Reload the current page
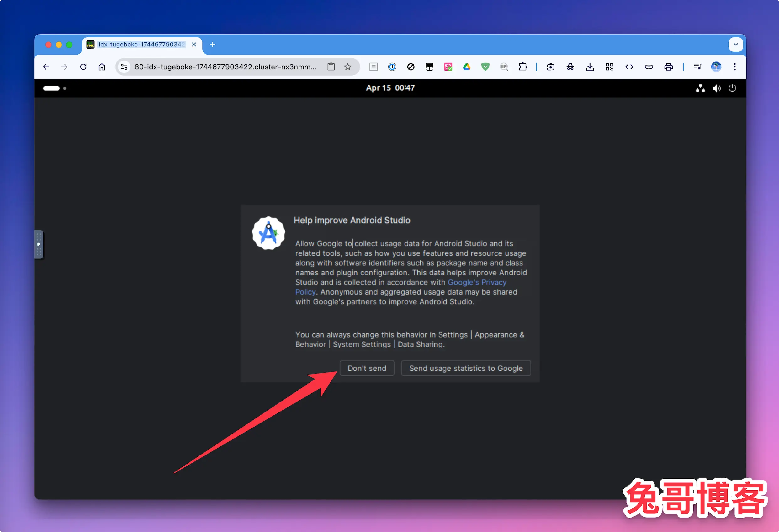779x532 pixels. (83, 67)
